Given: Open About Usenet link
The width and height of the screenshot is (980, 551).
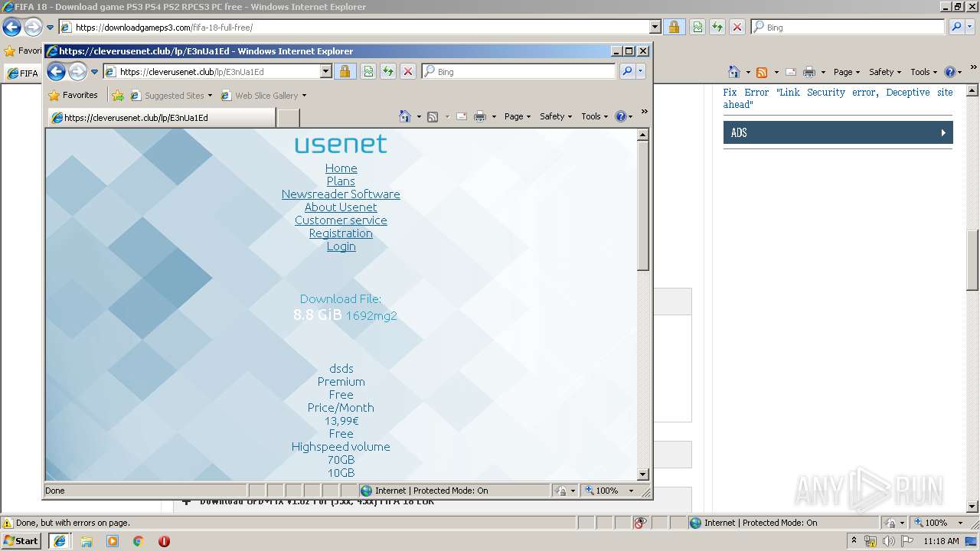Looking at the screenshot, I should pyautogui.click(x=341, y=207).
